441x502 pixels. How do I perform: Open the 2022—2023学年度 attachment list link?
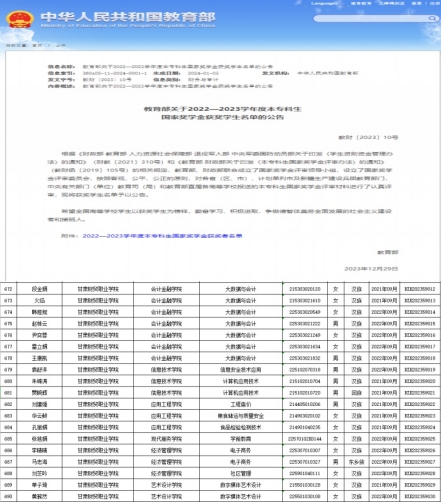(162, 236)
